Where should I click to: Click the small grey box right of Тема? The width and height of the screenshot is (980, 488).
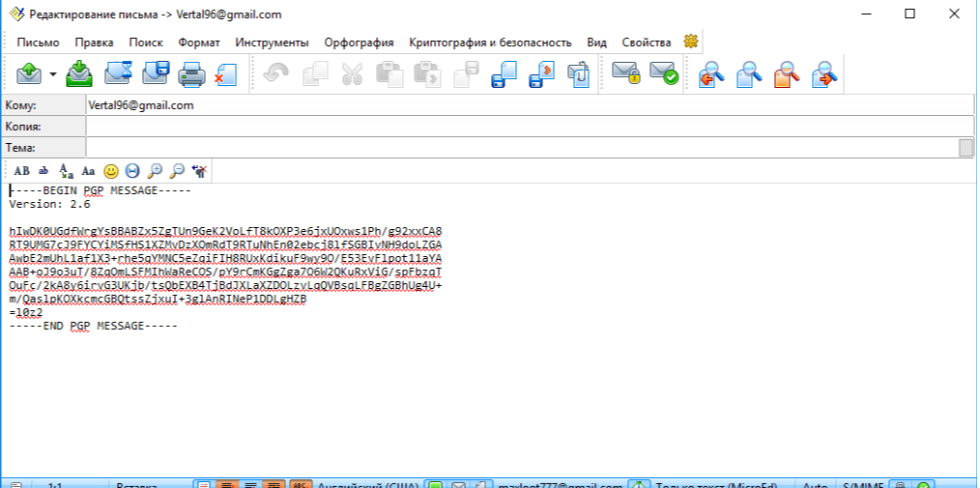(x=966, y=148)
